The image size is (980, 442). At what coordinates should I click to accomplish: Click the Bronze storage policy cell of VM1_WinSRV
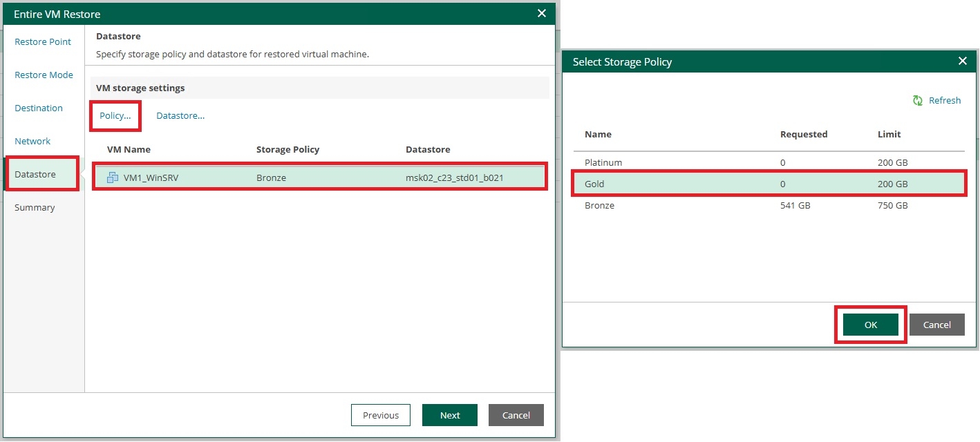tap(271, 178)
